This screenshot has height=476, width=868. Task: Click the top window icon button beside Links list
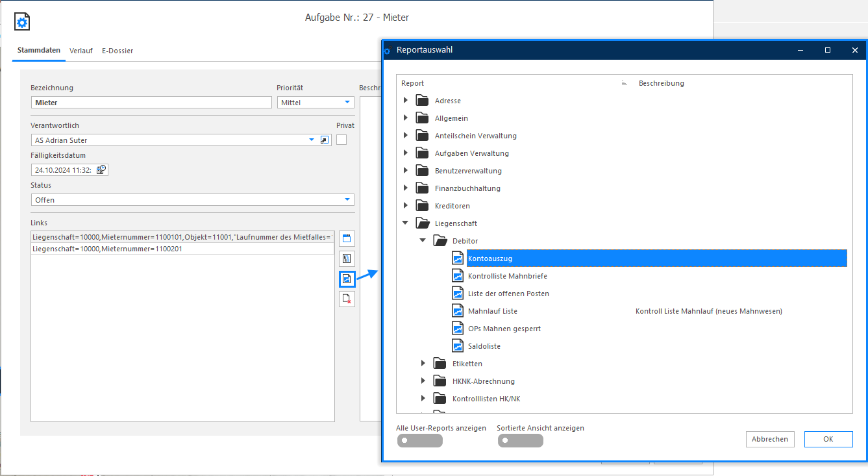347,238
